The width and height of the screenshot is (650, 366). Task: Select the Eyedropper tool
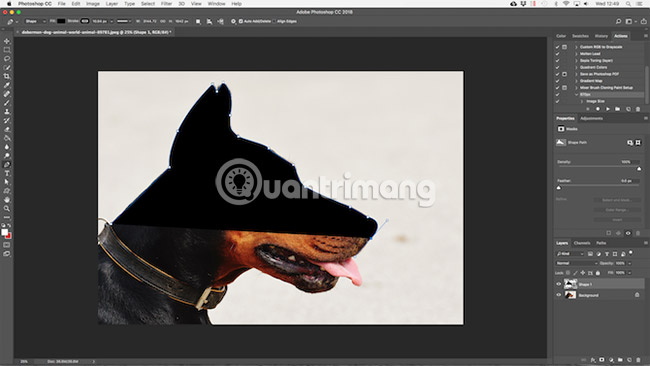click(x=7, y=85)
